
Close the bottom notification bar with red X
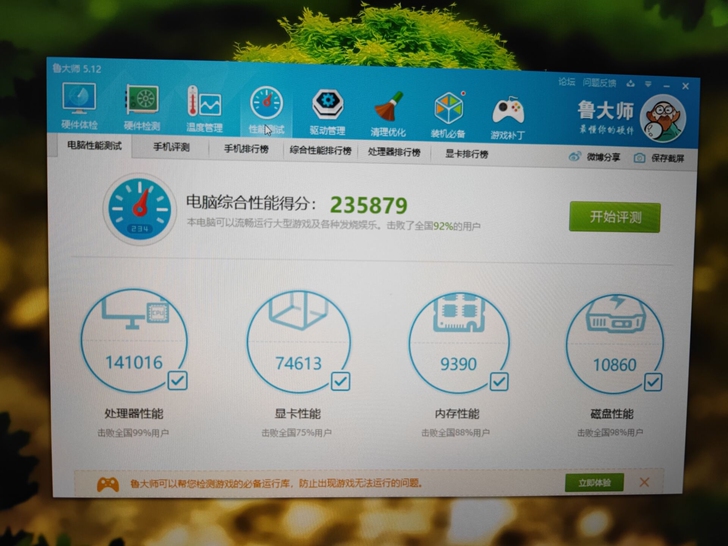644,482
